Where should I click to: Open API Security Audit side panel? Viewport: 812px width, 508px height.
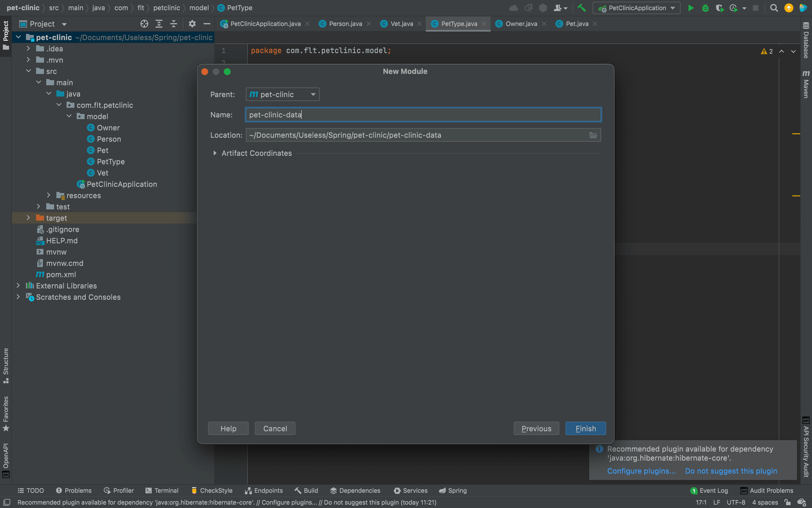(806, 447)
